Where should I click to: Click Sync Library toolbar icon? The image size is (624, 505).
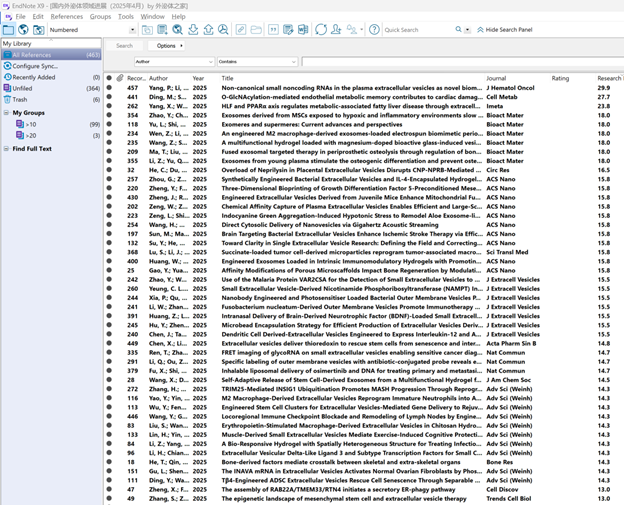click(321, 29)
